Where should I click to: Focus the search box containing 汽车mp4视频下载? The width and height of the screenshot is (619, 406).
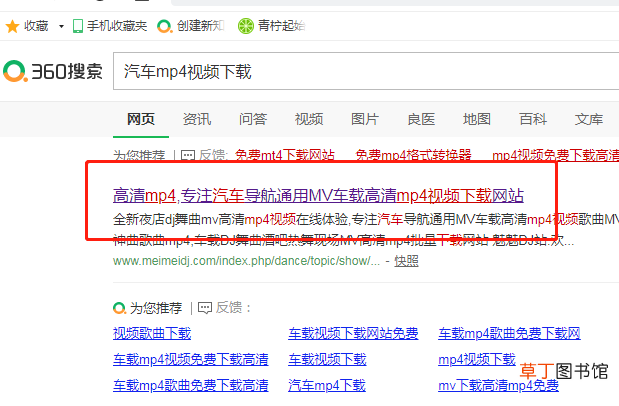pyautogui.click(x=366, y=71)
